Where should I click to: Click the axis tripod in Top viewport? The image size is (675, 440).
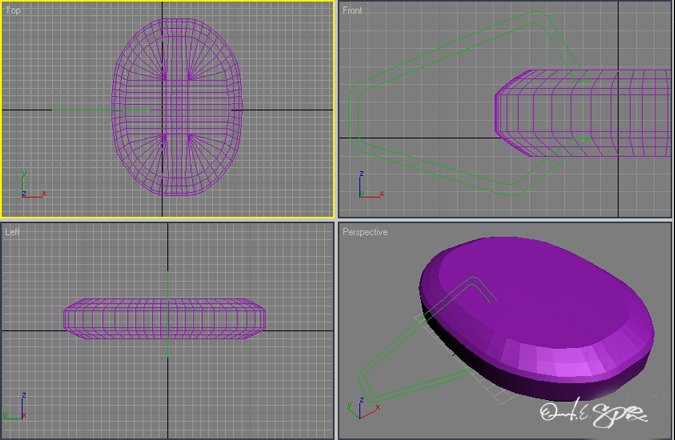(x=30, y=188)
